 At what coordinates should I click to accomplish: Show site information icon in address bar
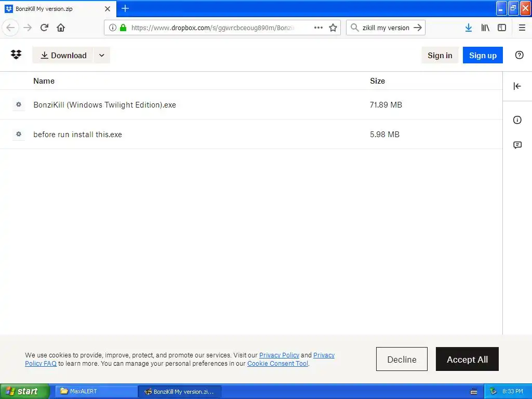[112, 28]
